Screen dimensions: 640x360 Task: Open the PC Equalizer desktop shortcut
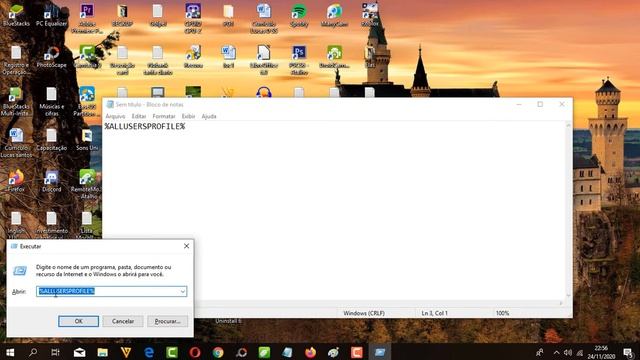51,15
